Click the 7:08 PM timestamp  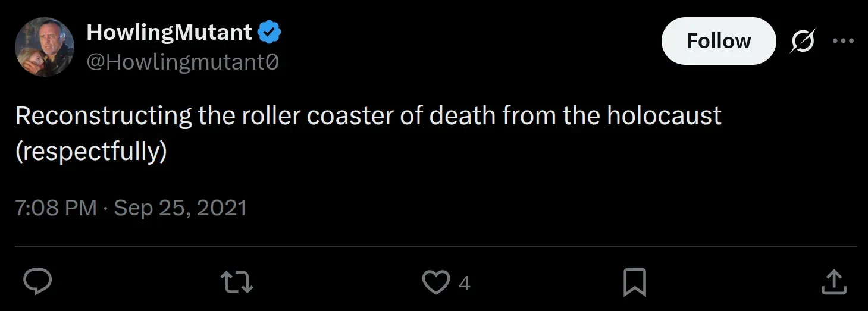click(56, 208)
